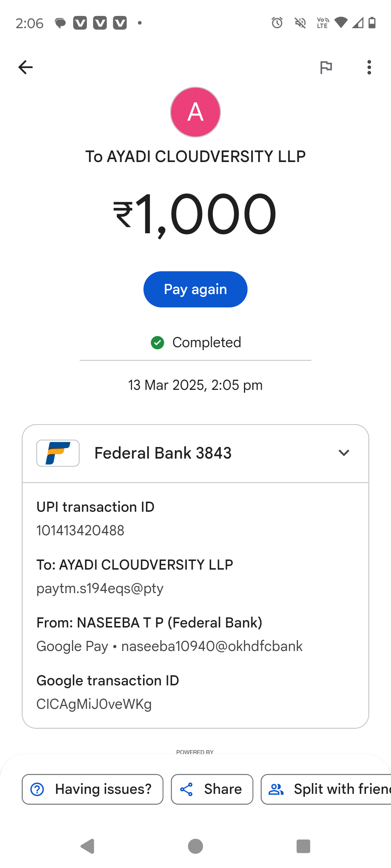Screen dimensions: 391x868
Task: Tap the UPI transaction ID number
Action: [80, 531]
